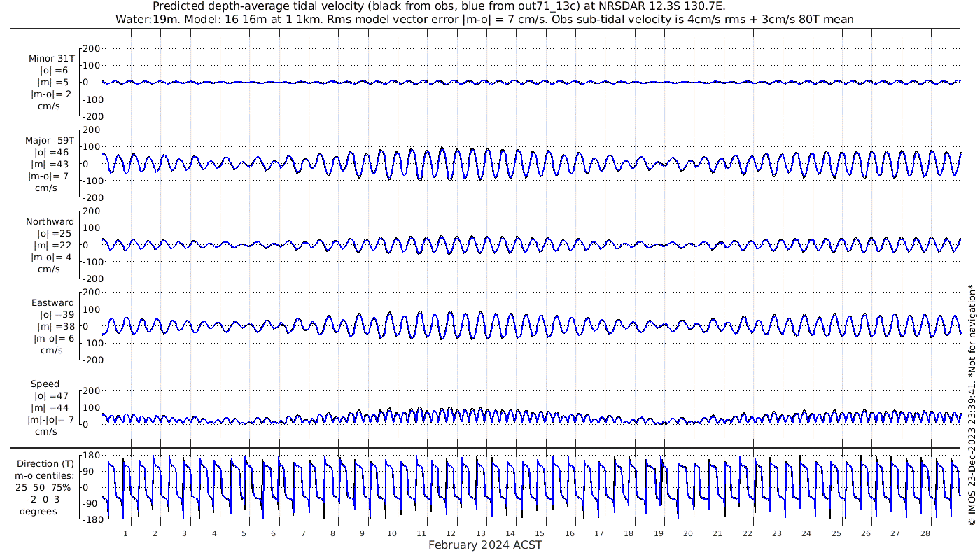The width and height of the screenshot is (980, 560).
Task: Click day '23' tick label on the x-axis
Action: point(777,533)
